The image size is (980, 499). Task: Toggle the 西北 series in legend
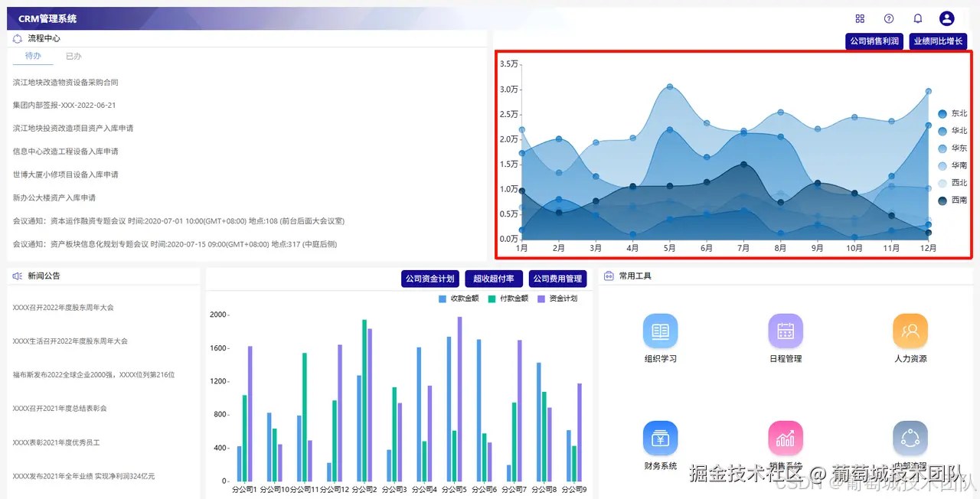(x=952, y=183)
